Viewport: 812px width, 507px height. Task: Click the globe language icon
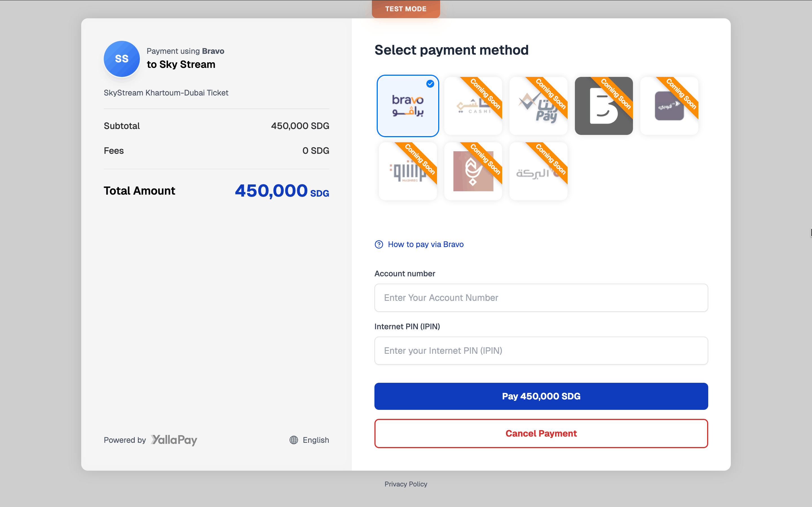[x=294, y=440]
